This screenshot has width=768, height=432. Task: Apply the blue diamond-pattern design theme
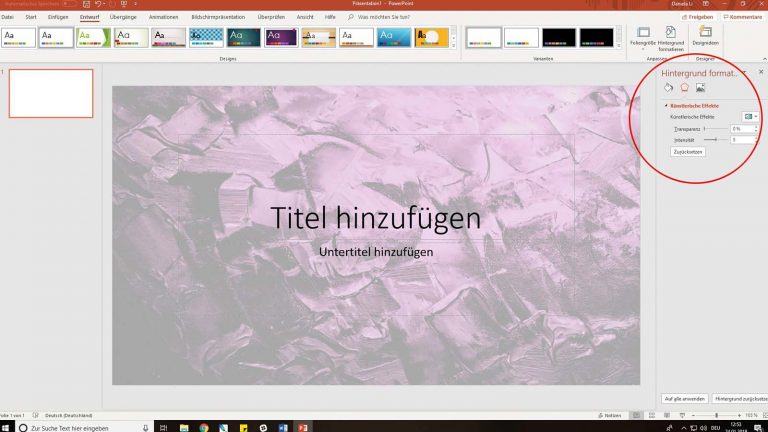206,38
